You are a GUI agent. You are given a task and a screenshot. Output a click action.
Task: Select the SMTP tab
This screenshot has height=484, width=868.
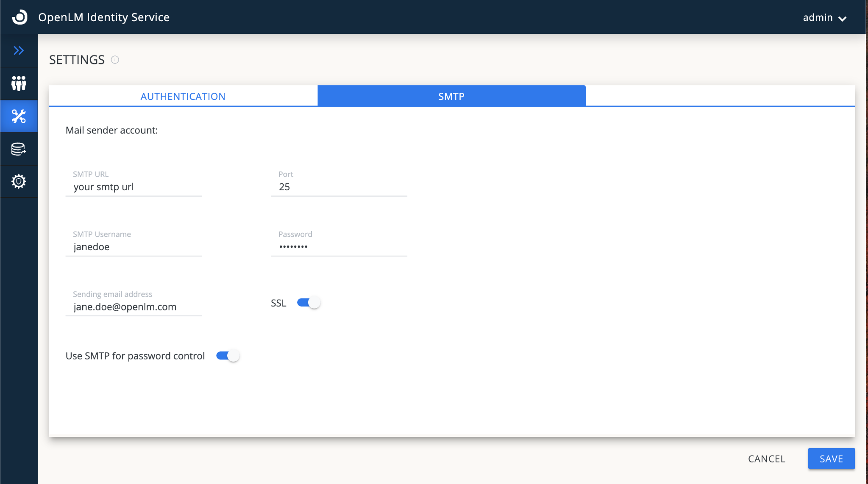tap(451, 96)
